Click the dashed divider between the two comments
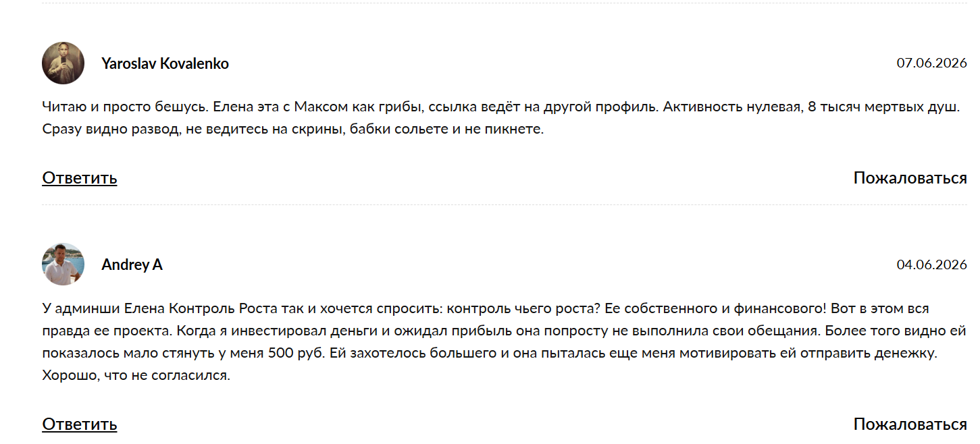The width and height of the screenshot is (980, 444). 505,204
